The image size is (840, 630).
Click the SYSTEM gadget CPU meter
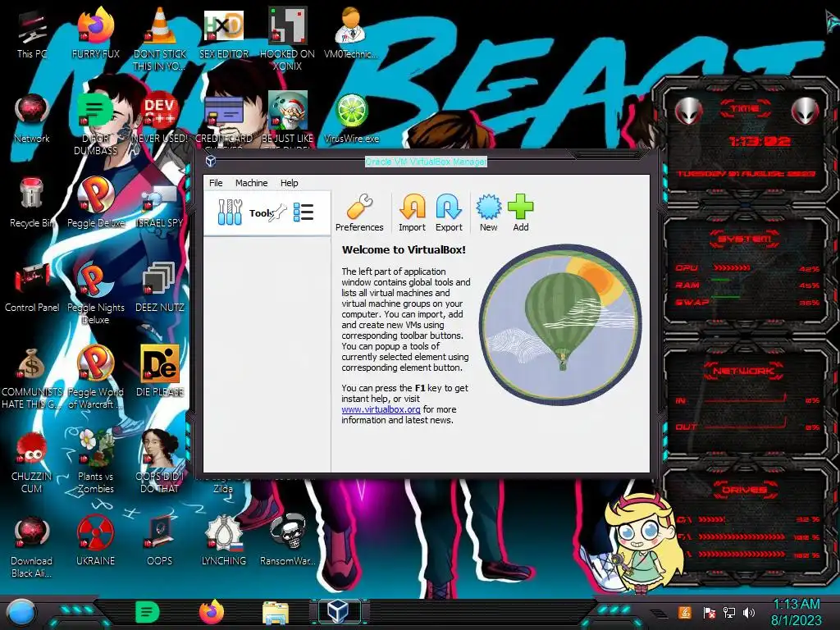coord(746,268)
